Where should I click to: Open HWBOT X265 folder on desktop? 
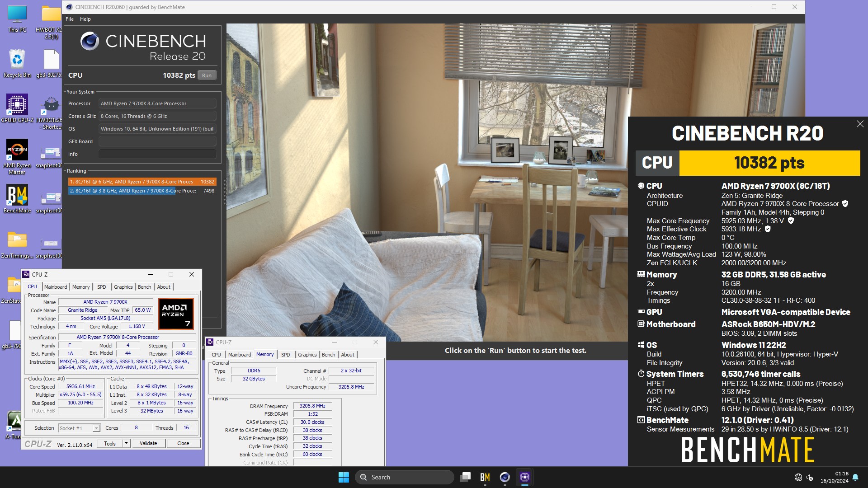point(51,21)
